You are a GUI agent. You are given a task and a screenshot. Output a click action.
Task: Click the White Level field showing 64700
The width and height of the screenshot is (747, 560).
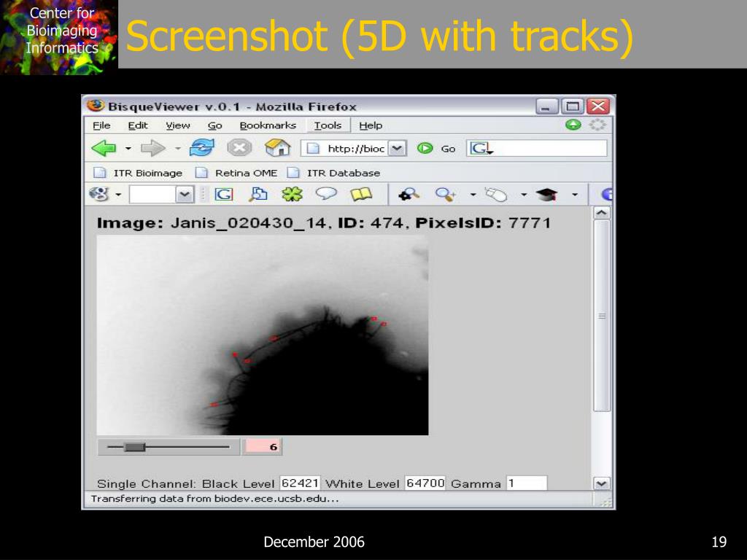(x=425, y=483)
